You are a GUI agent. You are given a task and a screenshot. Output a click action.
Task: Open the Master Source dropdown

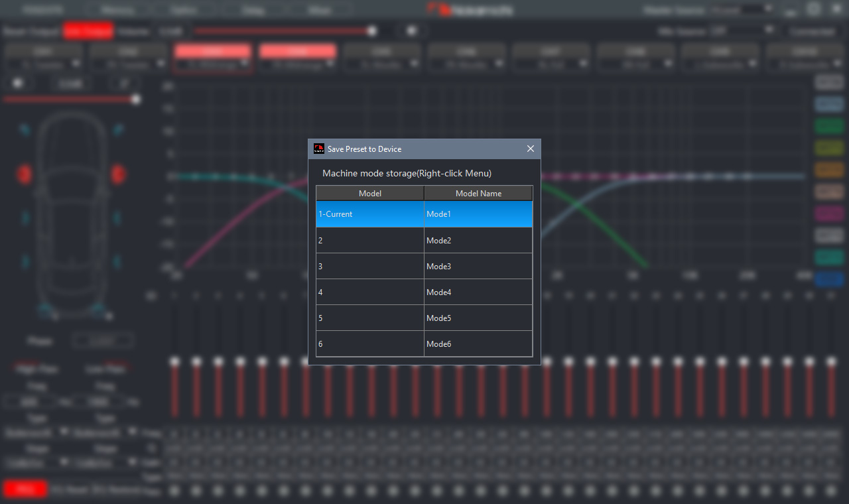point(742,10)
